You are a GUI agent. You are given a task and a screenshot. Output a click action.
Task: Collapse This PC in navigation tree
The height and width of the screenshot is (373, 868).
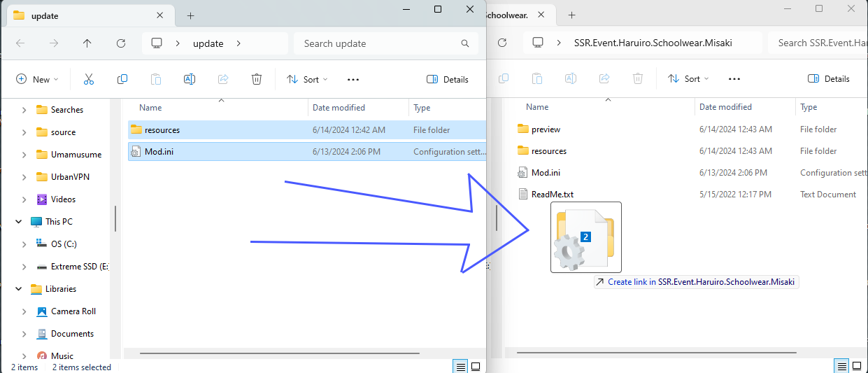click(19, 222)
